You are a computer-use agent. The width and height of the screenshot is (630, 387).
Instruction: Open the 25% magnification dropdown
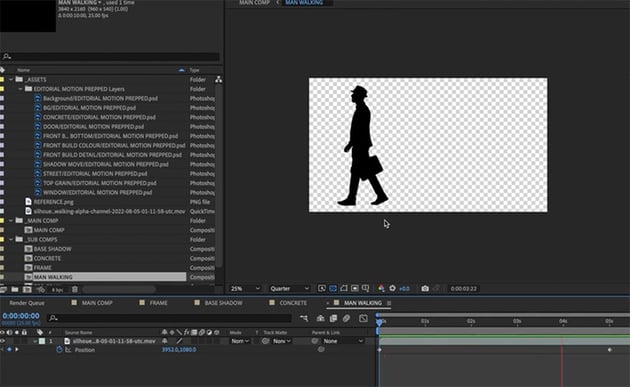pyautogui.click(x=245, y=289)
